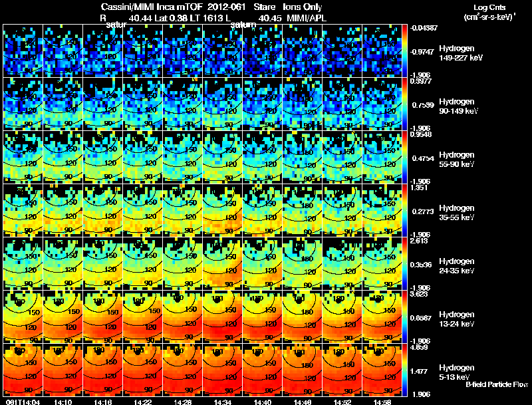Click the Log Cnts units label
532x405 pixels.
pyautogui.click(x=489, y=13)
